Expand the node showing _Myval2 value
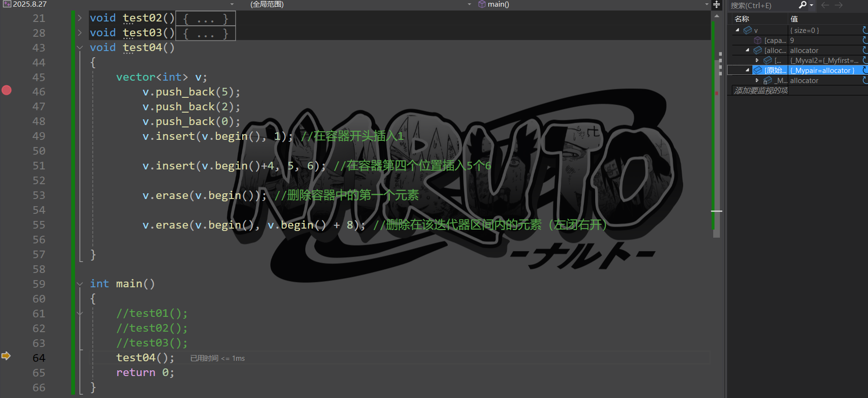The width and height of the screenshot is (868, 398). pyautogui.click(x=757, y=60)
